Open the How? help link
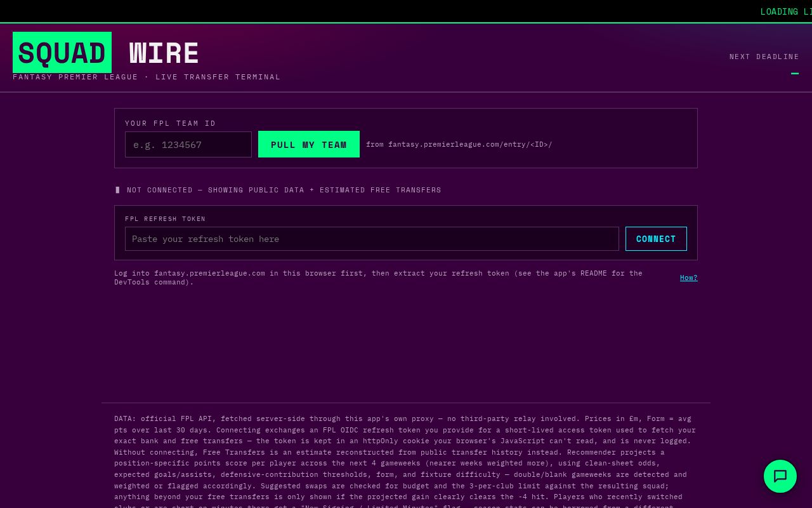The height and width of the screenshot is (508, 812). [689, 277]
